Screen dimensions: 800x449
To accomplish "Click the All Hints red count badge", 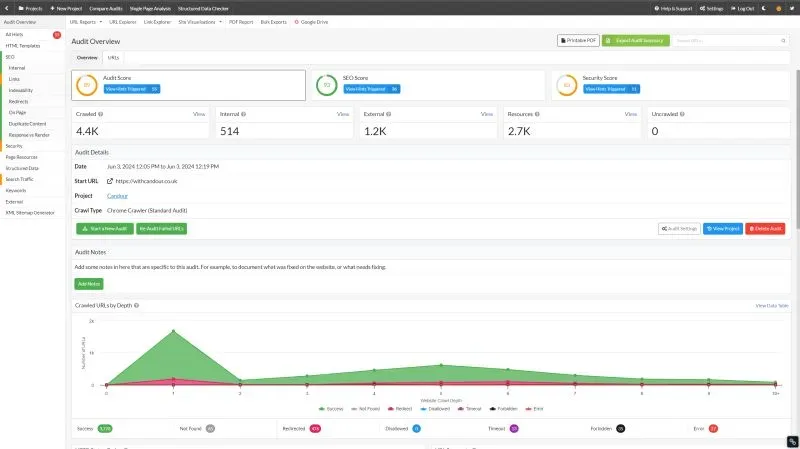I will (x=57, y=35).
